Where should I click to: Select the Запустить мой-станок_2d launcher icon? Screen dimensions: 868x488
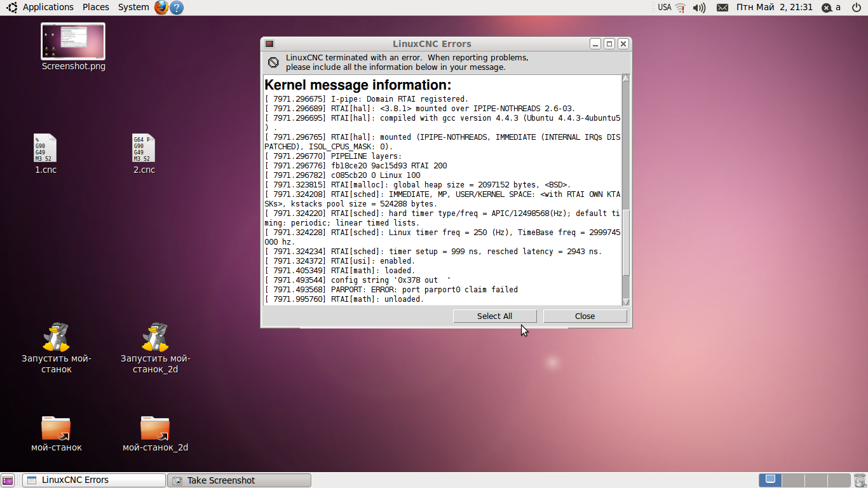pyautogui.click(x=155, y=348)
